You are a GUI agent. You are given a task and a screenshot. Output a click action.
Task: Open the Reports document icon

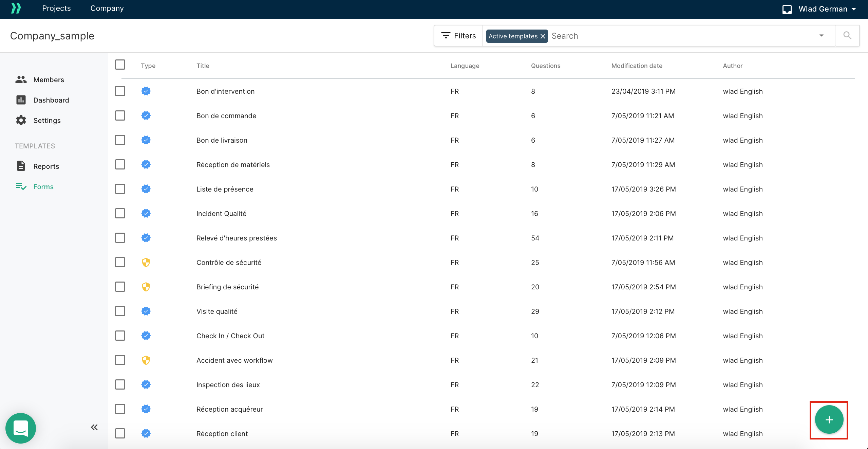[x=21, y=166]
